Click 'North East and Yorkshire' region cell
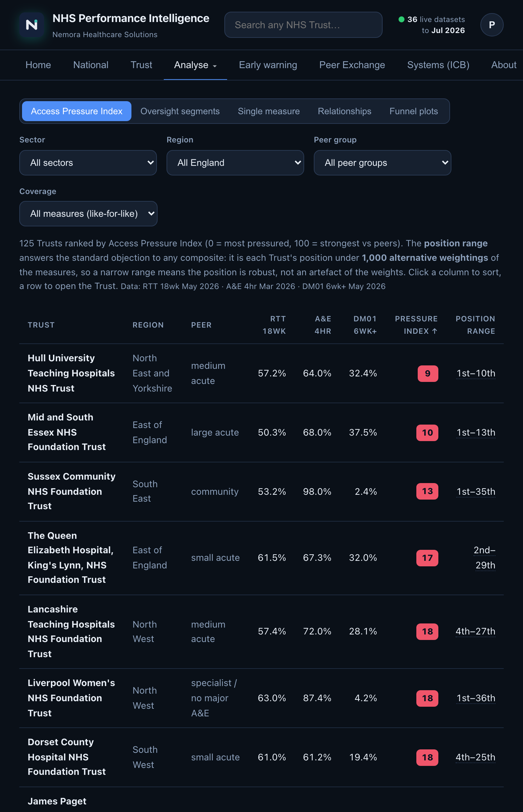This screenshot has width=523, height=812. click(x=152, y=373)
